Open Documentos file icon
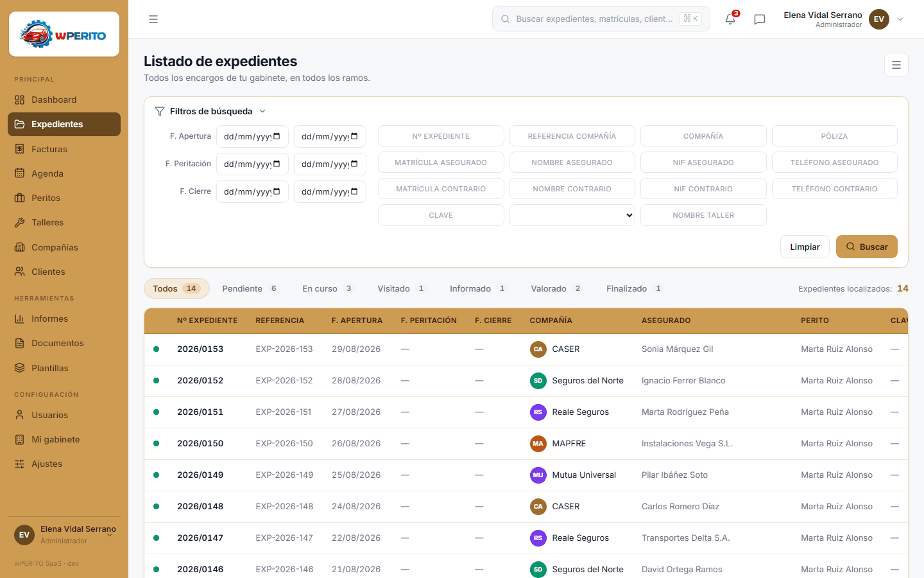Image resolution: width=924 pixels, height=578 pixels. pyautogui.click(x=20, y=343)
